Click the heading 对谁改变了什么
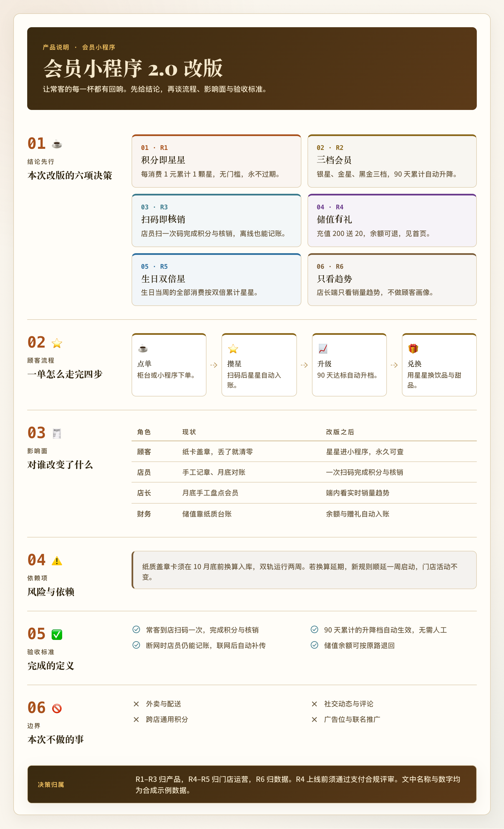The height and width of the screenshot is (829, 504). [60, 465]
